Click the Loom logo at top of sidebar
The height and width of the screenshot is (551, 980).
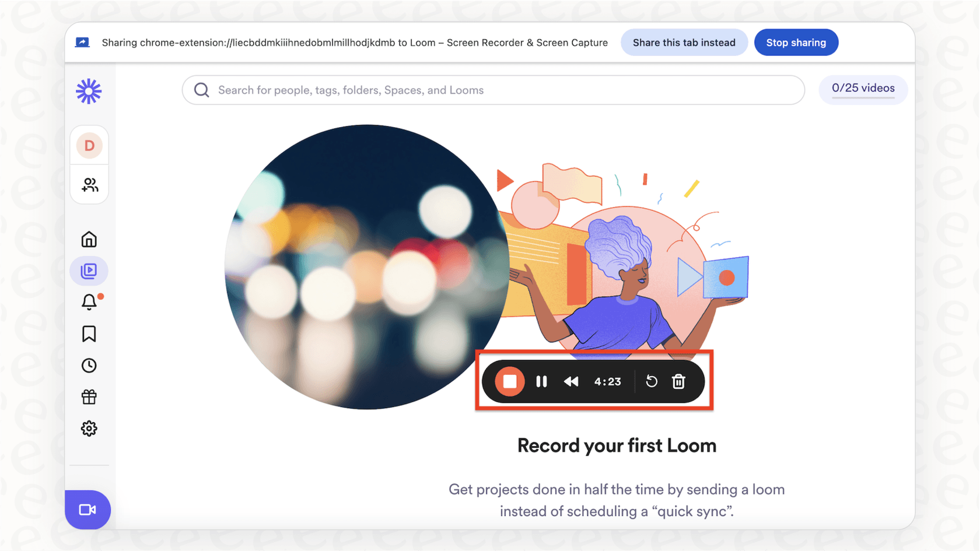tap(88, 91)
